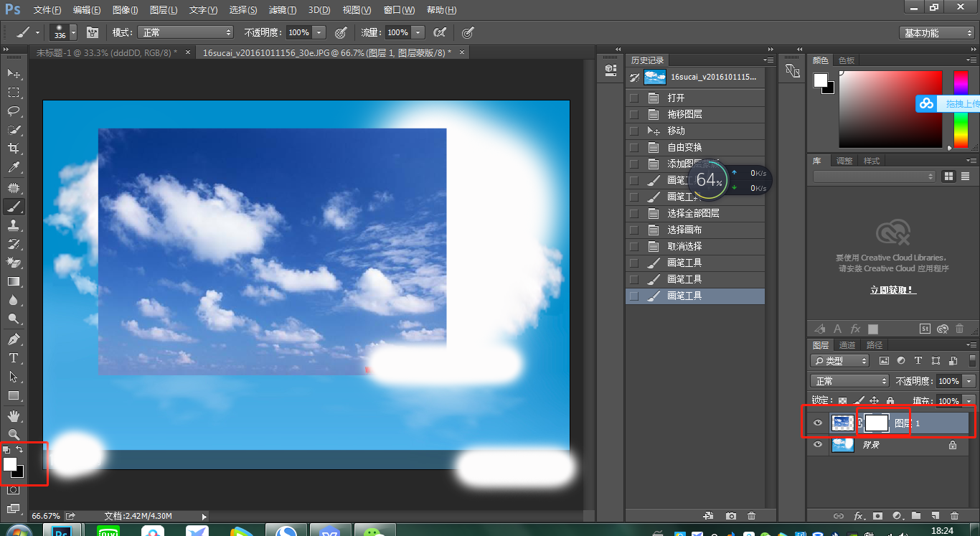Select 选择全部图层 history state
980x536 pixels.
click(x=695, y=213)
